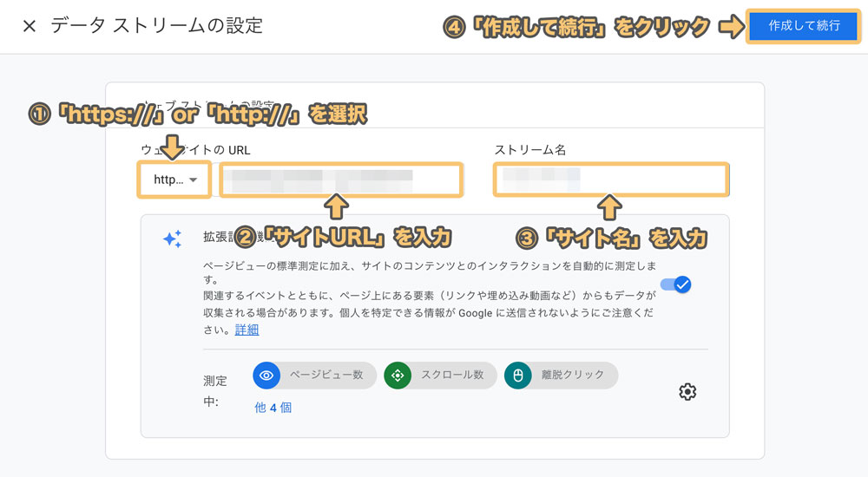Toggle the enhanced measurement switch off
The height and width of the screenshot is (477, 868).
(x=675, y=284)
